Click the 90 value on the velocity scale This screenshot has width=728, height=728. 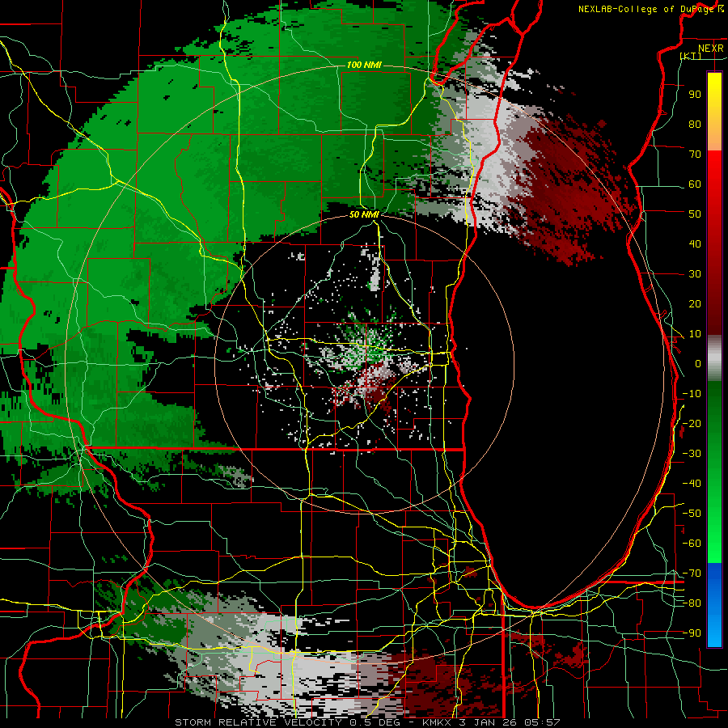click(695, 95)
